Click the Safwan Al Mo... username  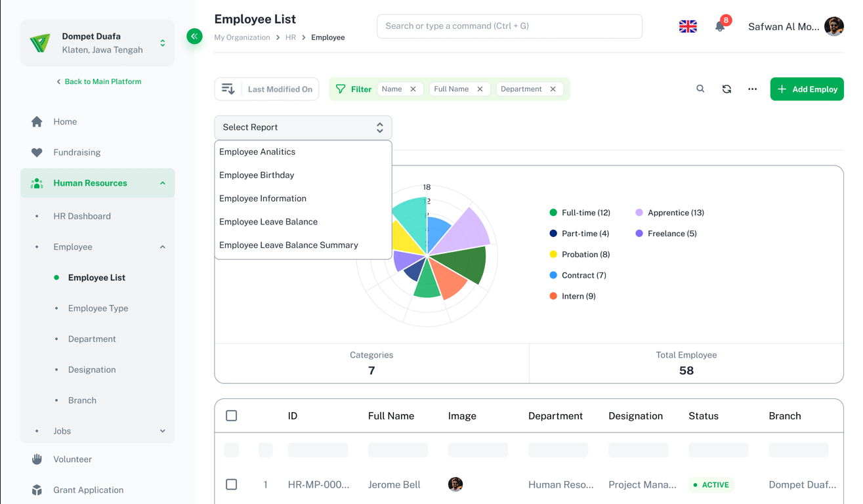point(784,27)
